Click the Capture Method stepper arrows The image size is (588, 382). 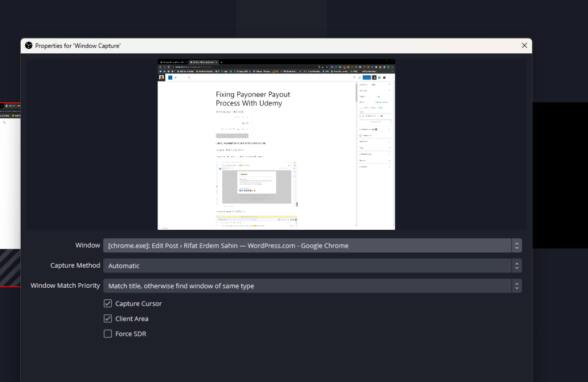(x=517, y=265)
